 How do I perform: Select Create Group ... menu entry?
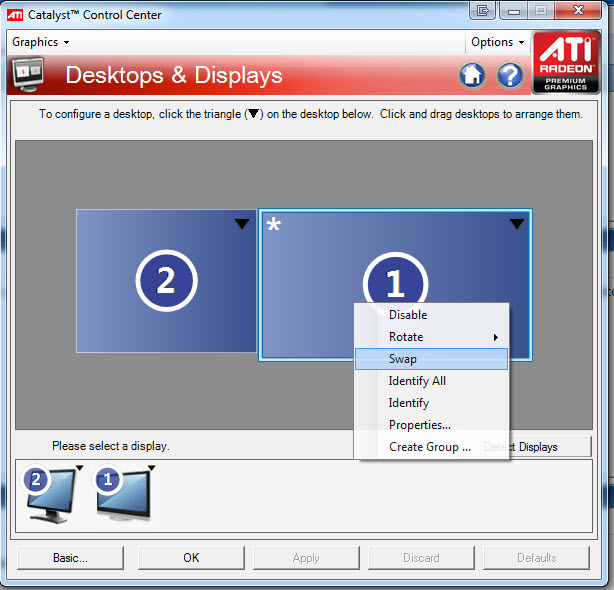tap(431, 447)
